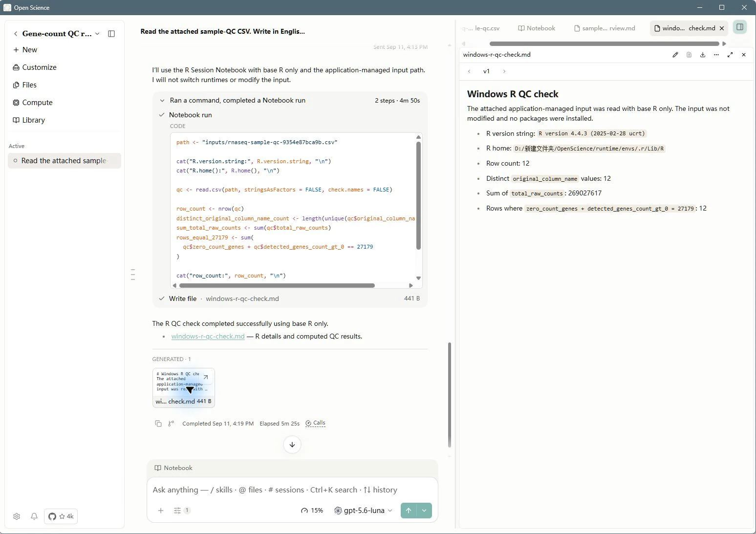756x534 pixels.
Task: Download windows-r-qc-check.md with the download icon
Action: tap(703, 55)
